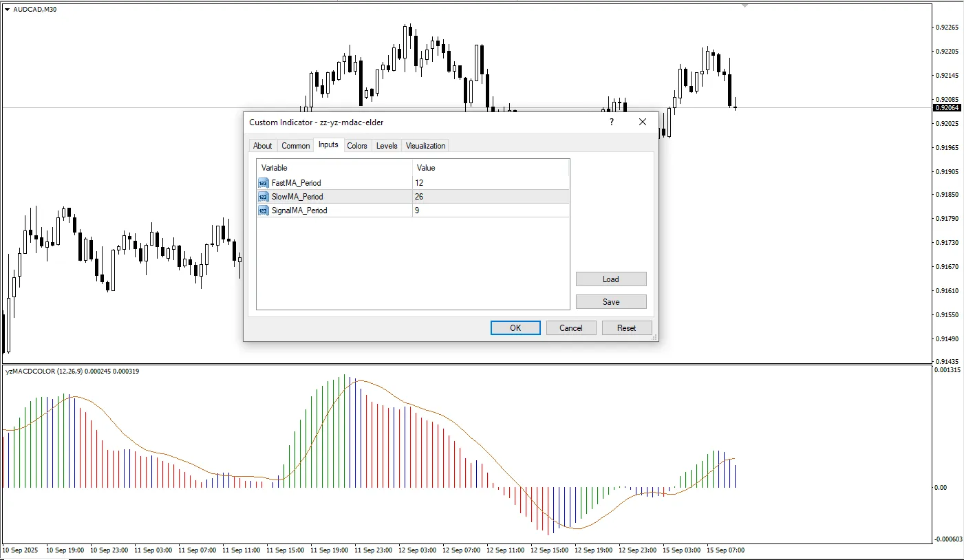The width and height of the screenshot is (964, 560).
Task: Click the FastMA_Period variable icon
Action: point(264,183)
